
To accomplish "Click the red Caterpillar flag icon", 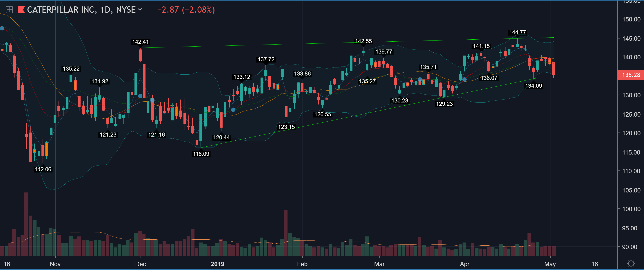I will pos(21,10).
